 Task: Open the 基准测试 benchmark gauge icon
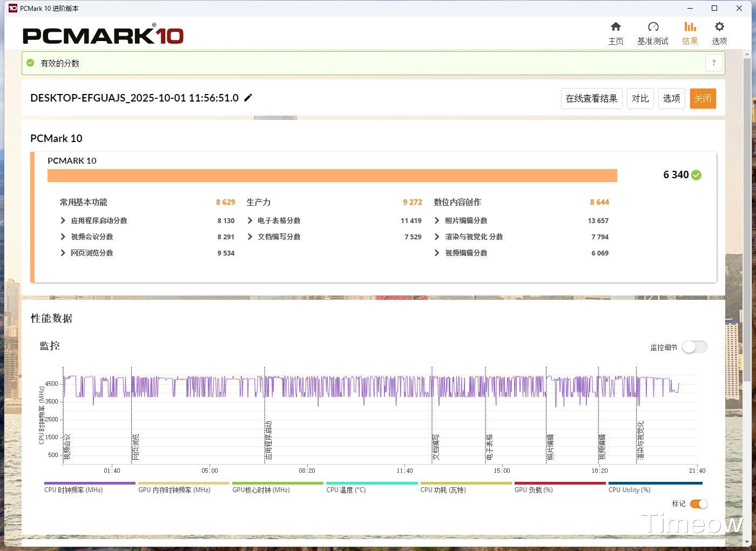(653, 26)
